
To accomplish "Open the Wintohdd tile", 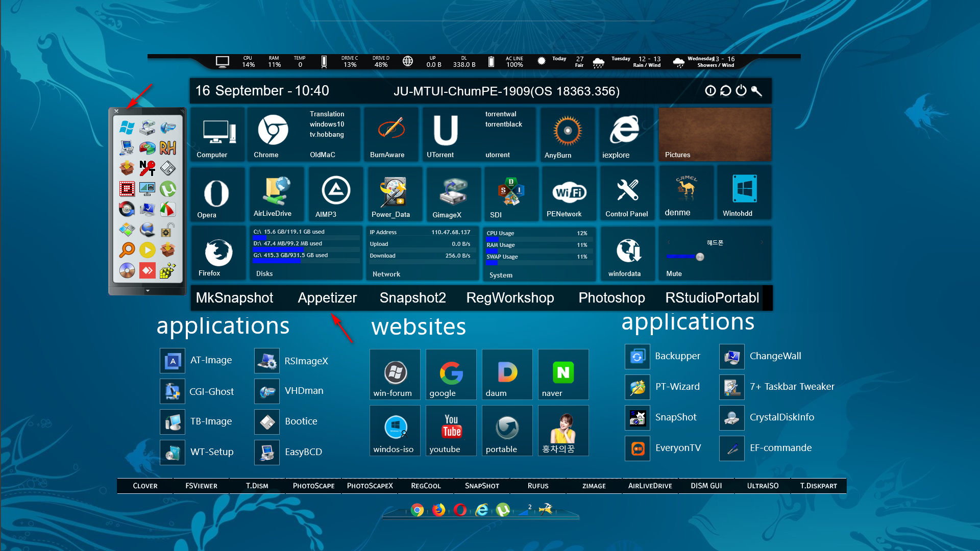I will tap(744, 193).
